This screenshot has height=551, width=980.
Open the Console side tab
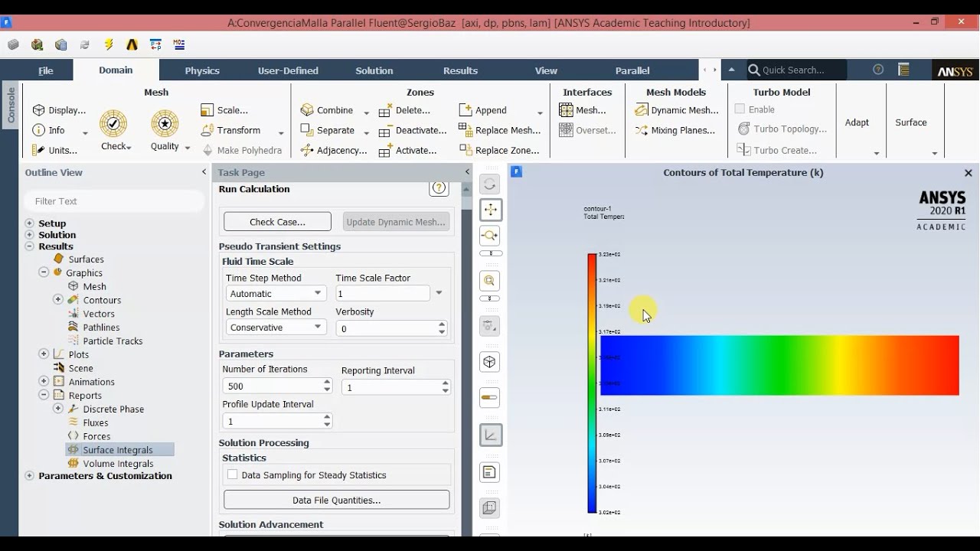(x=11, y=106)
